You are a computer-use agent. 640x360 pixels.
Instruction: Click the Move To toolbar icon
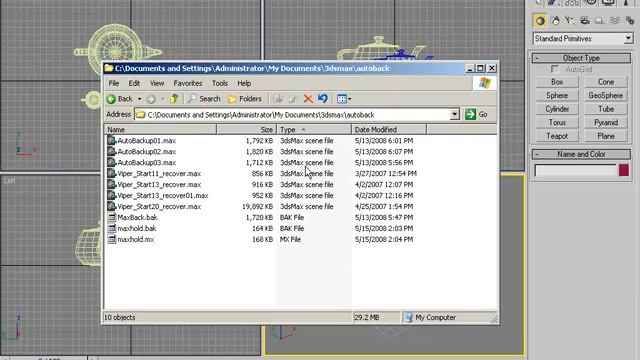[x=278, y=99]
